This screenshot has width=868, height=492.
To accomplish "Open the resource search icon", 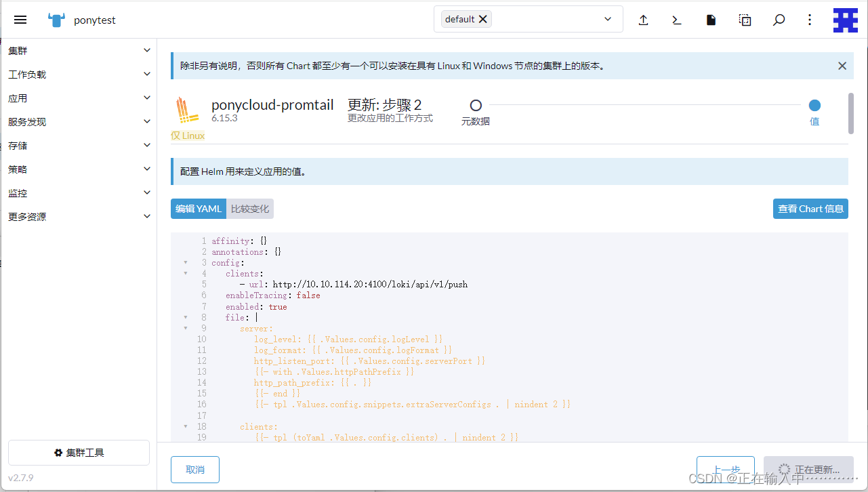I will pos(779,20).
